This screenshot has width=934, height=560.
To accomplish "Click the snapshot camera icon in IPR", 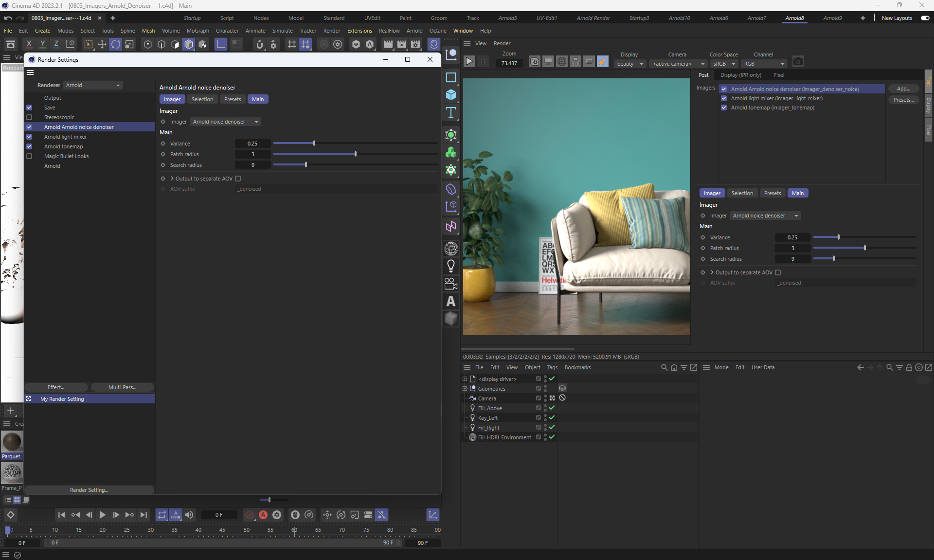I will point(798,62).
